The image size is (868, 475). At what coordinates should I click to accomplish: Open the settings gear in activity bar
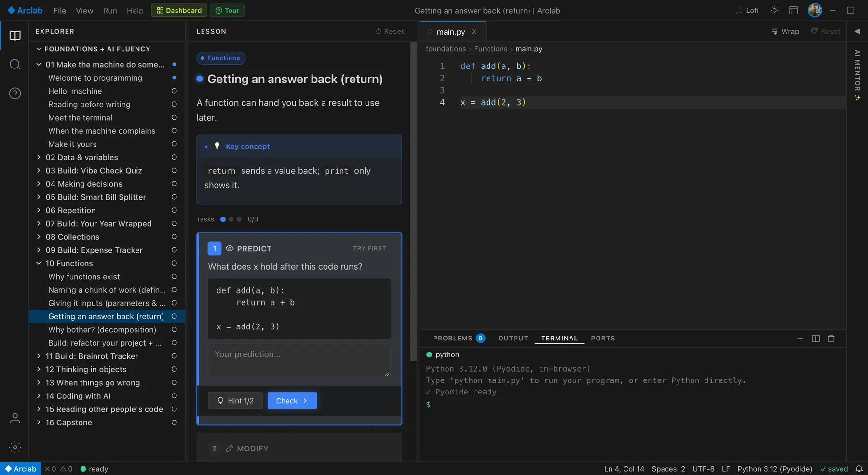point(15,447)
